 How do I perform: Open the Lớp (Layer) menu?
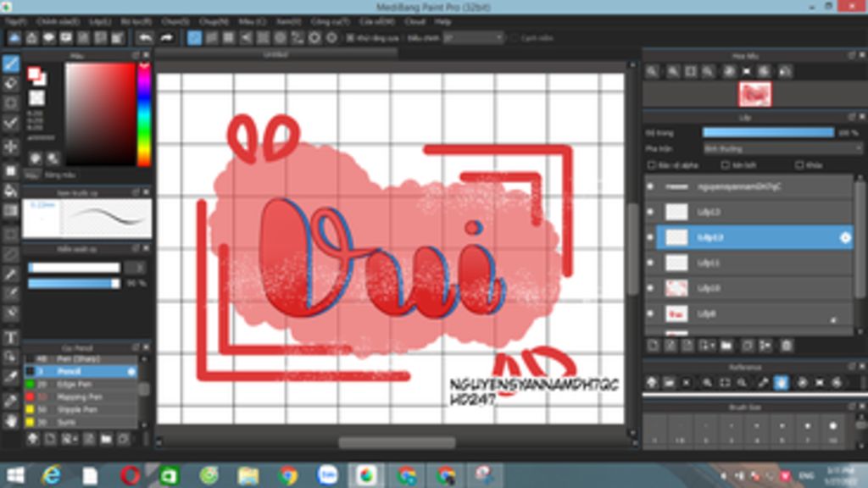coord(100,21)
